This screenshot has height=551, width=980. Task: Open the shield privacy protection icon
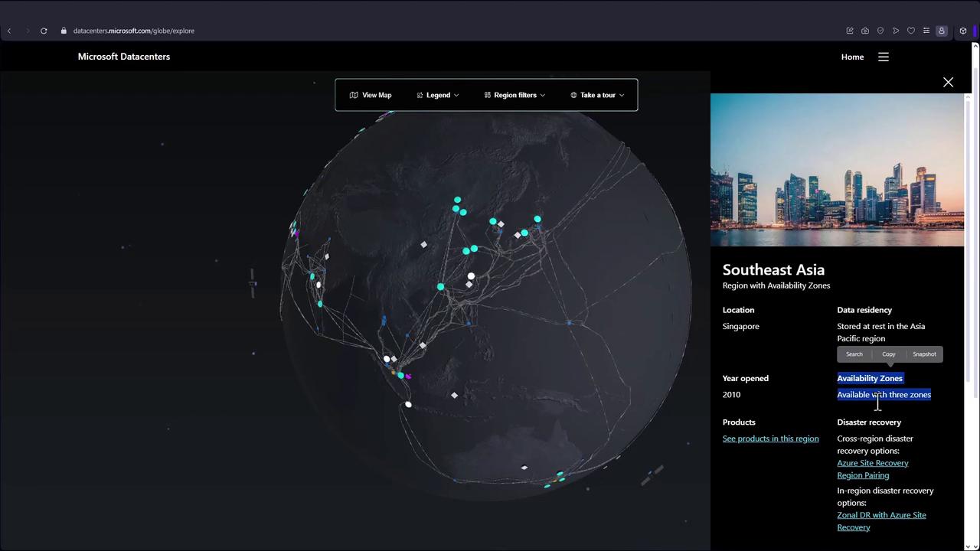point(880,31)
